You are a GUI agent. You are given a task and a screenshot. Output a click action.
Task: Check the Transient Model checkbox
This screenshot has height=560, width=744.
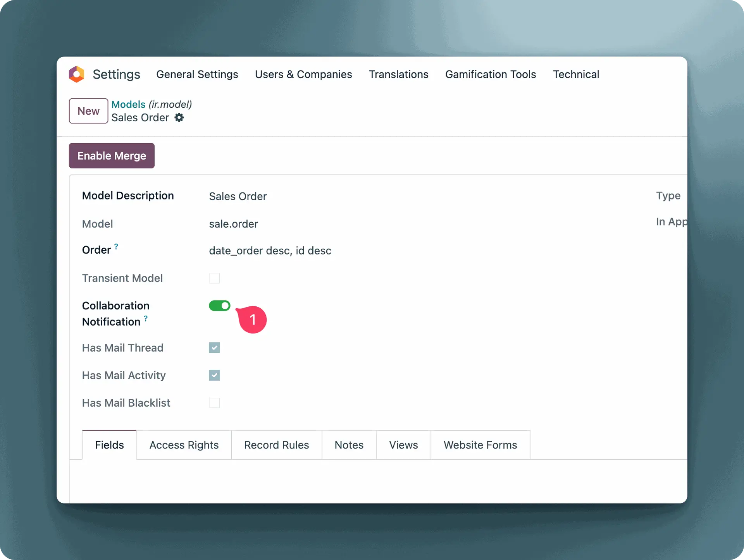tap(214, 278)
